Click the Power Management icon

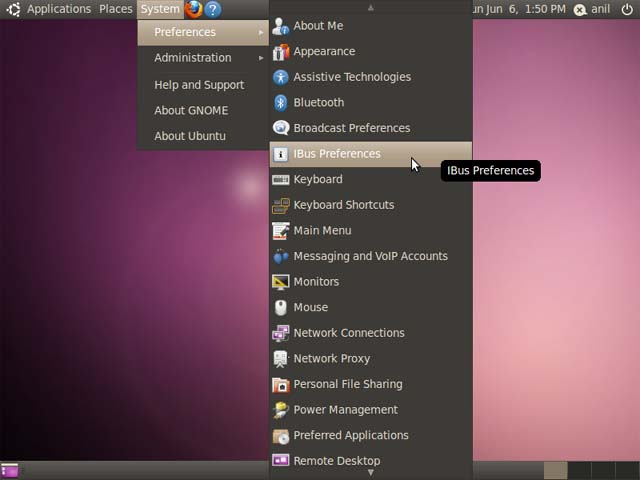click(x=281, y=410)
